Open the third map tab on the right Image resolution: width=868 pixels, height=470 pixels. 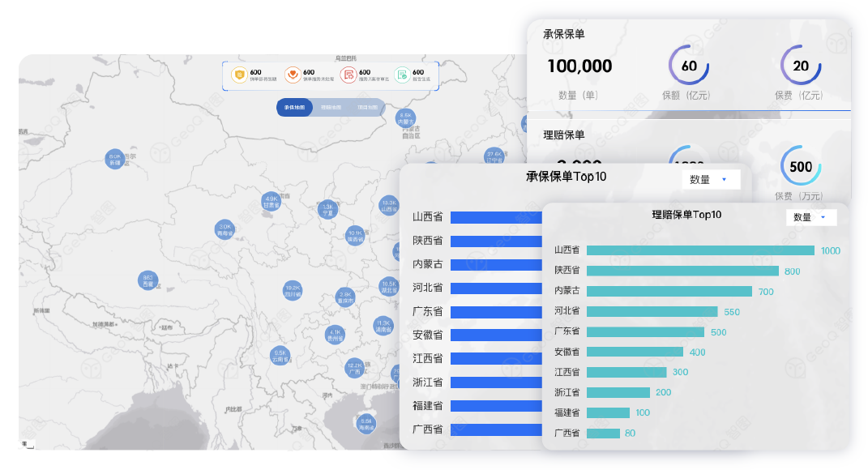coord(367,107)
